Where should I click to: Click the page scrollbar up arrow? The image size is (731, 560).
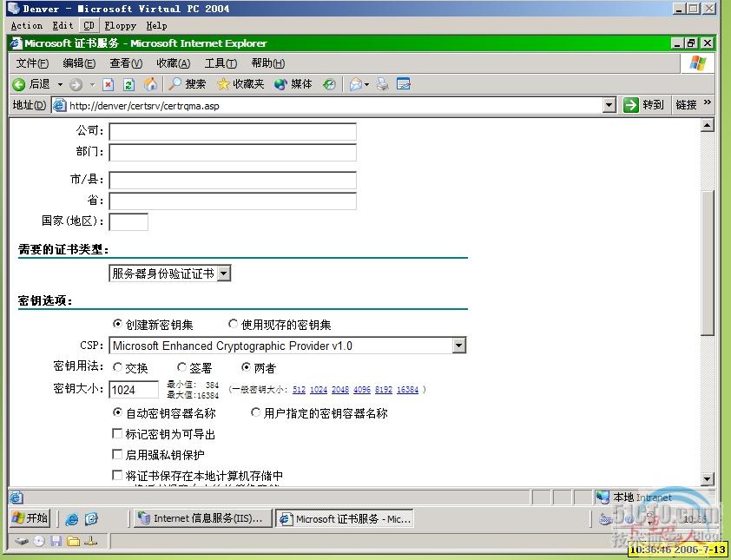(708, 124)
